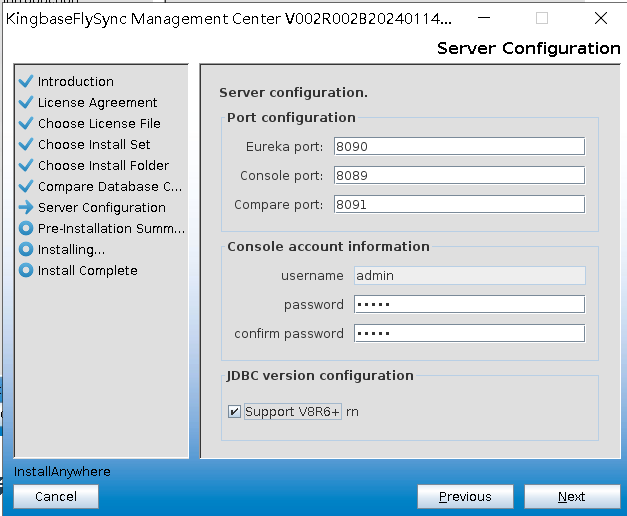Image resolution: width=627 pixels, height=516 pixels.
Task: Select the Compare Database step in sidebar
Action: (109, 186)
